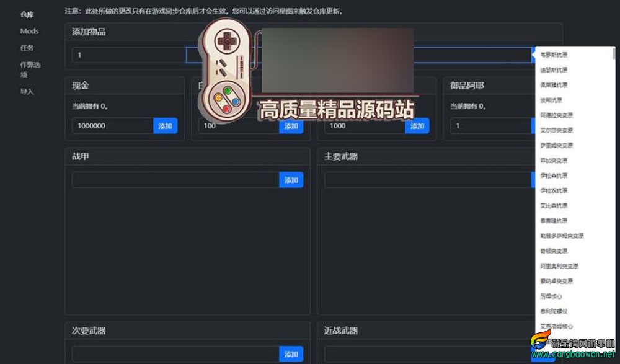Choose 泰利陀螺仪 in the list
This screenshot has height=364, width=620.
point(555,311)
